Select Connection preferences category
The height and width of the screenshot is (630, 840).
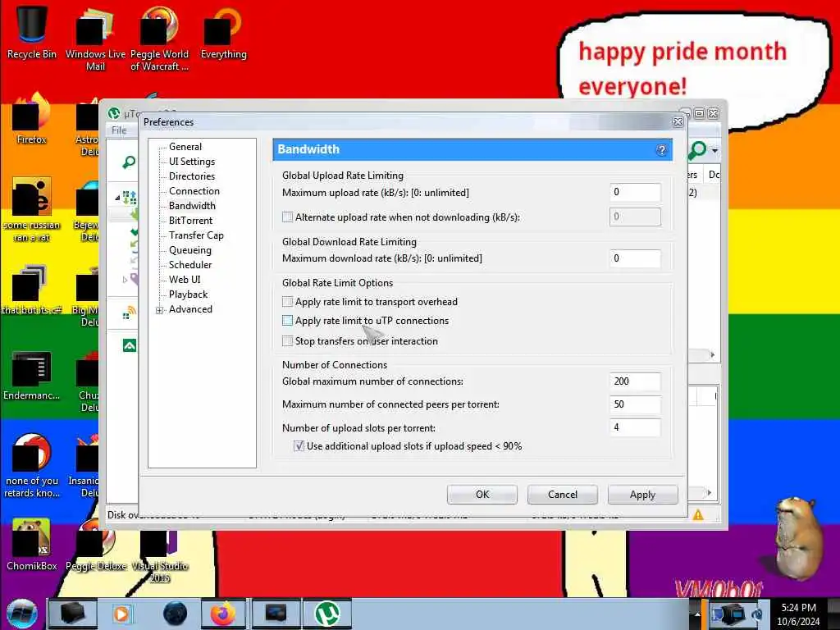pyautogui.click(x=194, y=190)
